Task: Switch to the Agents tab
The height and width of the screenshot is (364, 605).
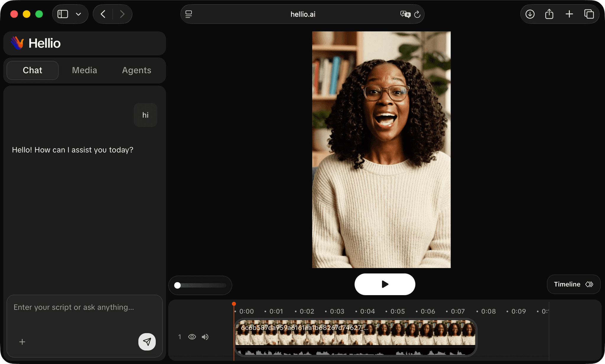Action: pos(136,70)
